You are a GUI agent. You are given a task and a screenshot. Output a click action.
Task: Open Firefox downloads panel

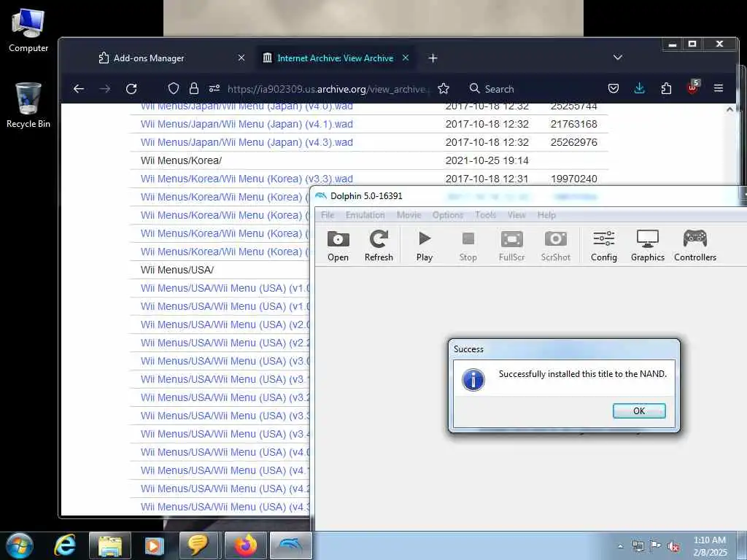(639, 88)
